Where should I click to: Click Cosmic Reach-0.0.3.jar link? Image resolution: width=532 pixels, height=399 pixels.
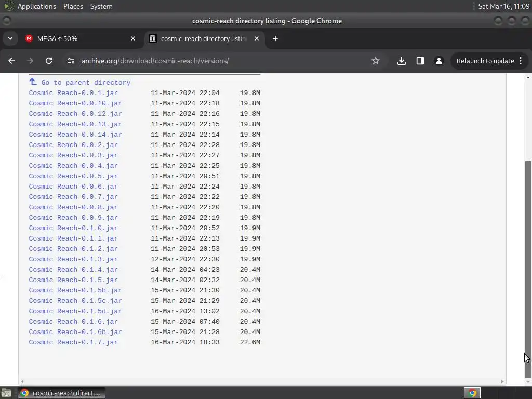pyautogui.click(x=73, y=155)
